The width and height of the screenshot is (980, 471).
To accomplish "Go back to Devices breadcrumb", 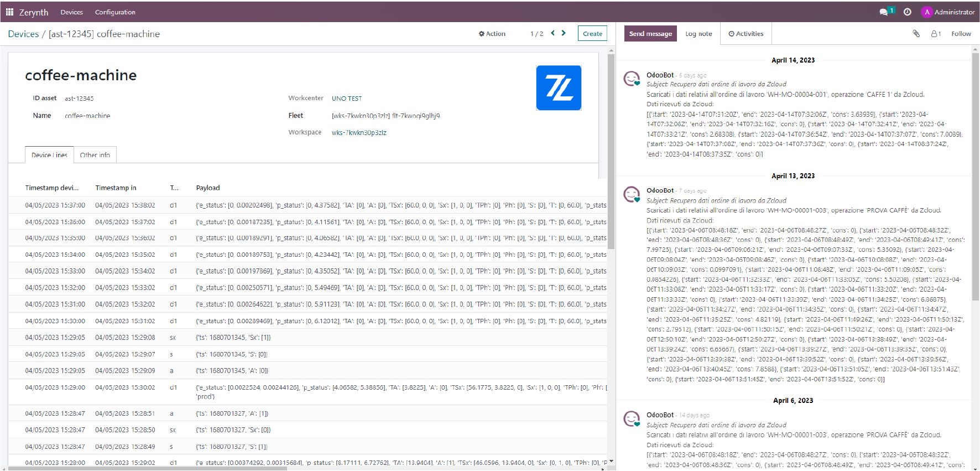I will (23, 34).
